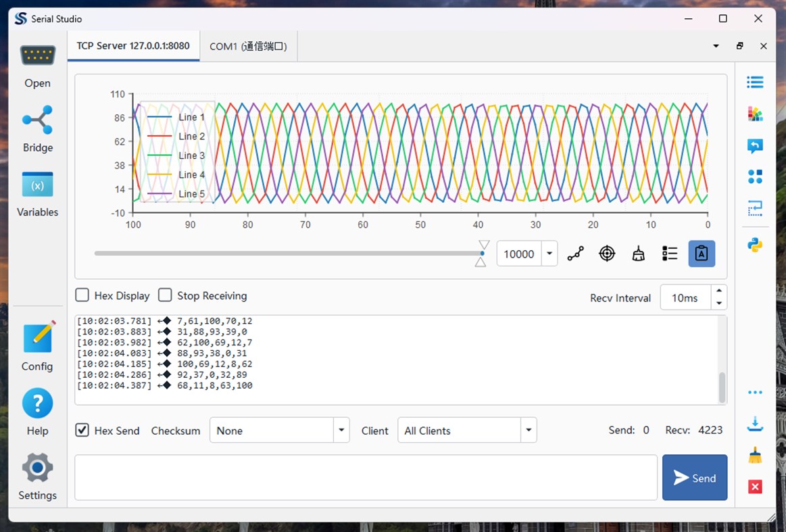Increase the Recv Interval stepper
786x532 pixels.
(719, 291)
